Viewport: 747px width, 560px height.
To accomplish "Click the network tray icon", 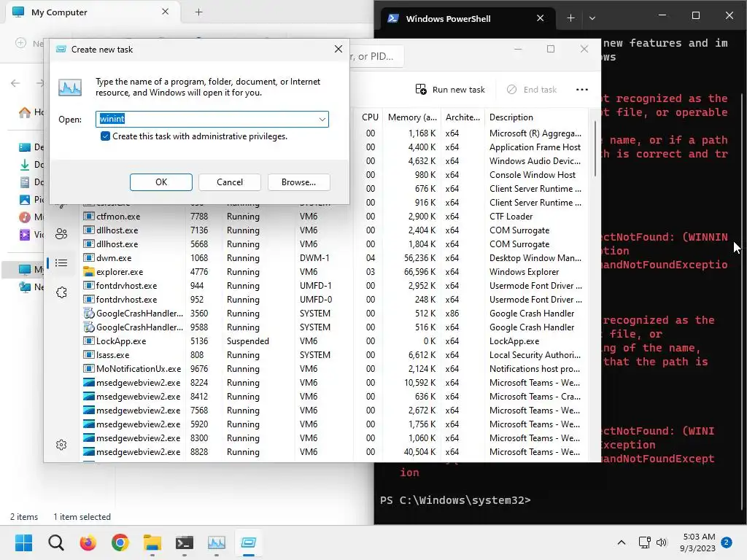I will tap(644, 542).
